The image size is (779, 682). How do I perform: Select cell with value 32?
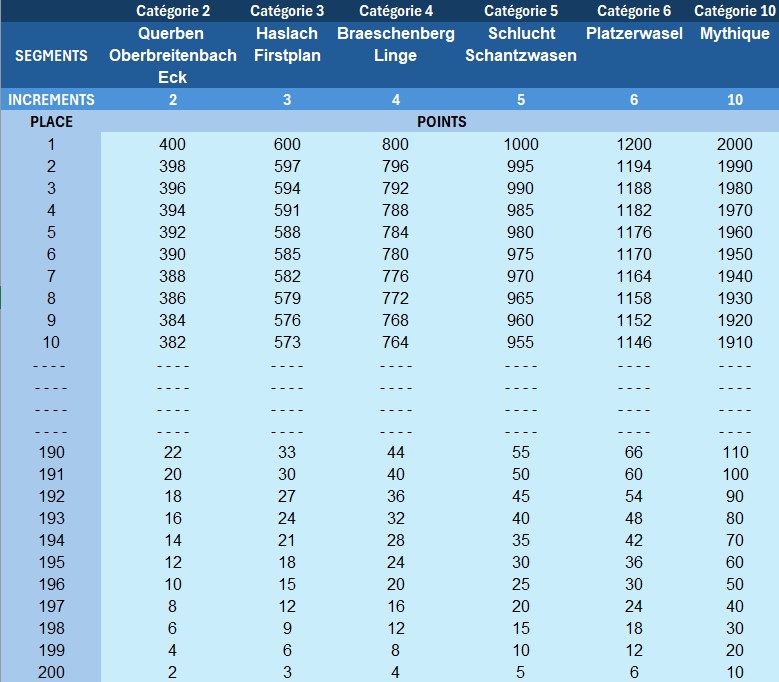tap(396, 518)
